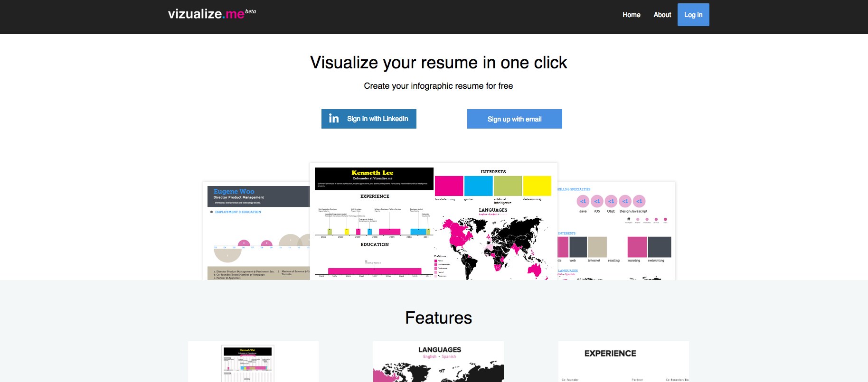Click Sign in with LinkedIn button
This screenshot has width=868, height=382.
click(369, 119)
